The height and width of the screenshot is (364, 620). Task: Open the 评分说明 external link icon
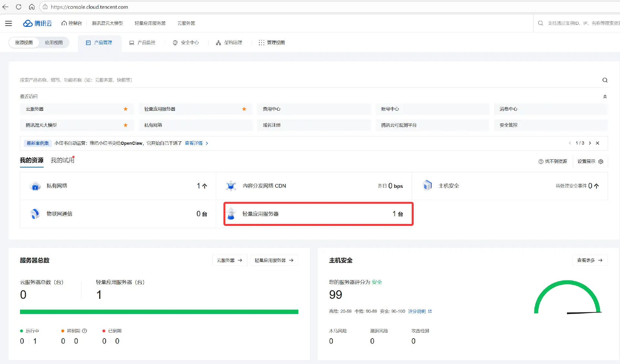coord(430,311)
